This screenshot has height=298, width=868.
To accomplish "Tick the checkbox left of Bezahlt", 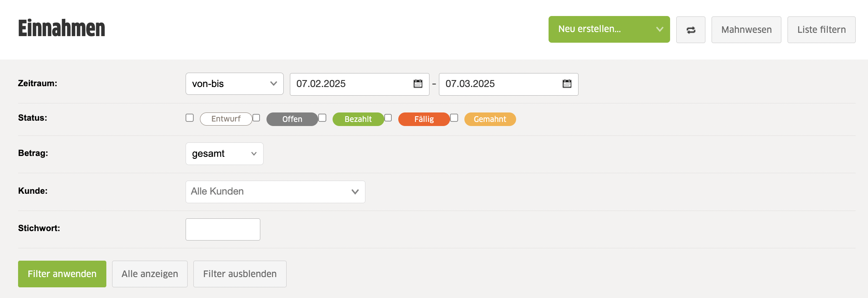I will coord(322,118).
